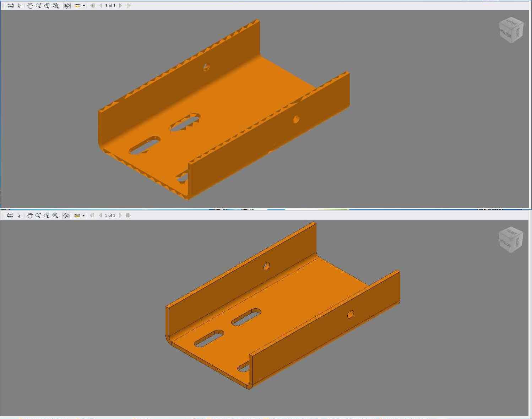Open the Measure tool dropdown arrow in top toolbar

point(84,6)
